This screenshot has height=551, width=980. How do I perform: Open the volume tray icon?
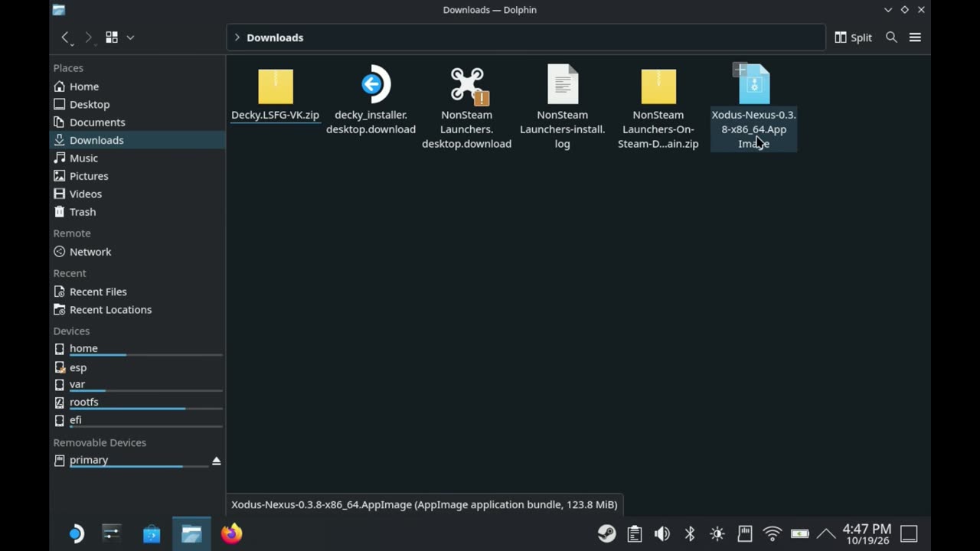tap(662, 533)
